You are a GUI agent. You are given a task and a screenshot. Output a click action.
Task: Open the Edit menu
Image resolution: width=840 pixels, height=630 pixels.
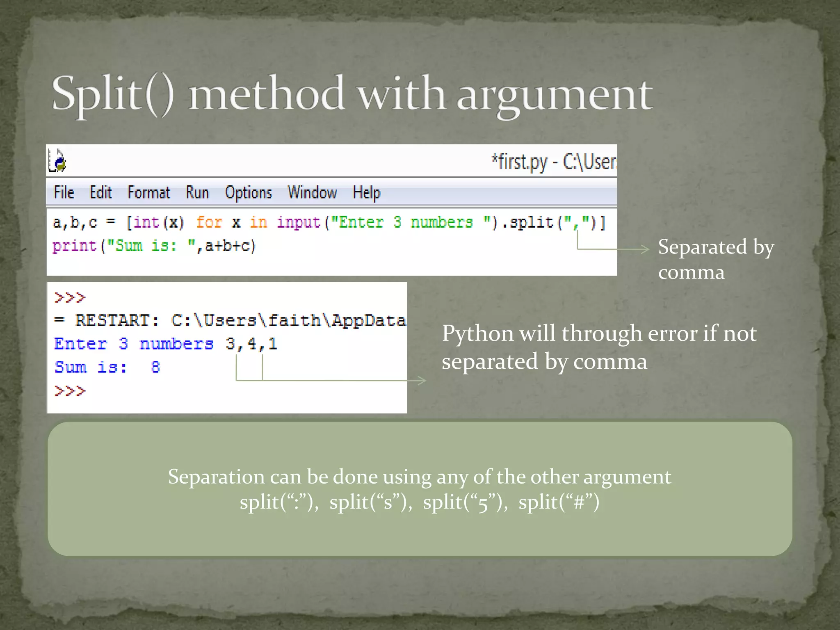click(x=100, y=192)
